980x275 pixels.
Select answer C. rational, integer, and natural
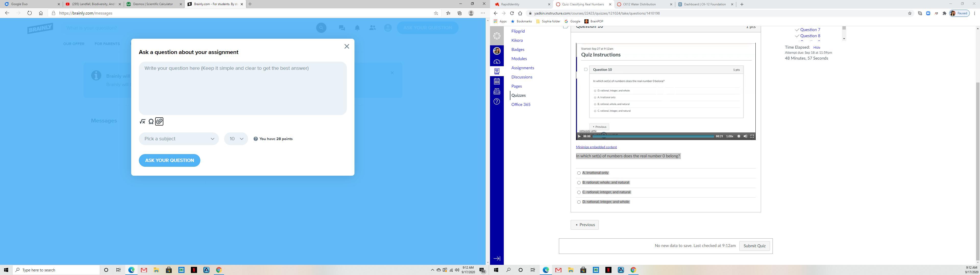click(x=579, y=193)
